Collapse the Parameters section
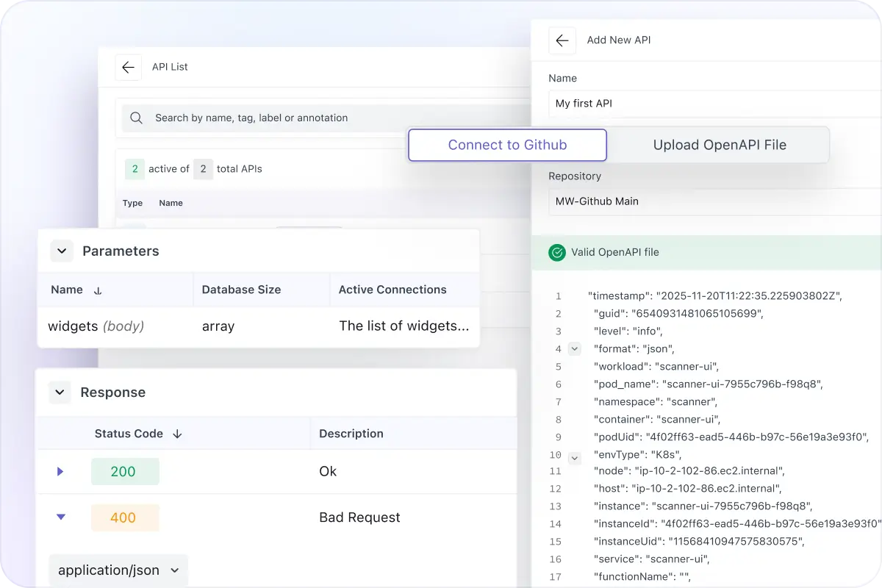This screenshot has height=588, width=882. click(62, 251)
